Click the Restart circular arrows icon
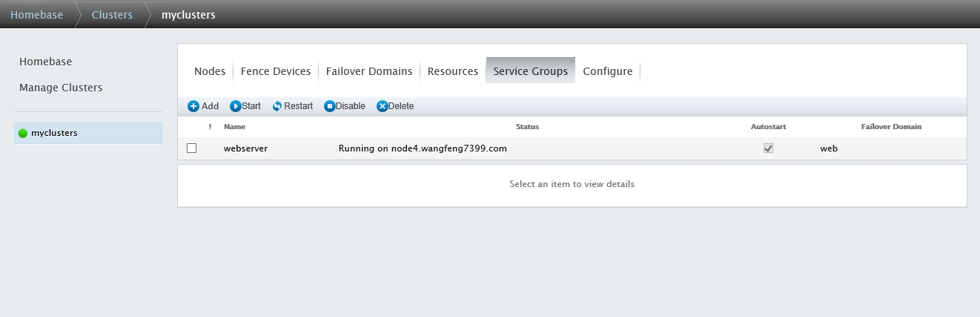The image size is (980, 317). tap(277, 106)
